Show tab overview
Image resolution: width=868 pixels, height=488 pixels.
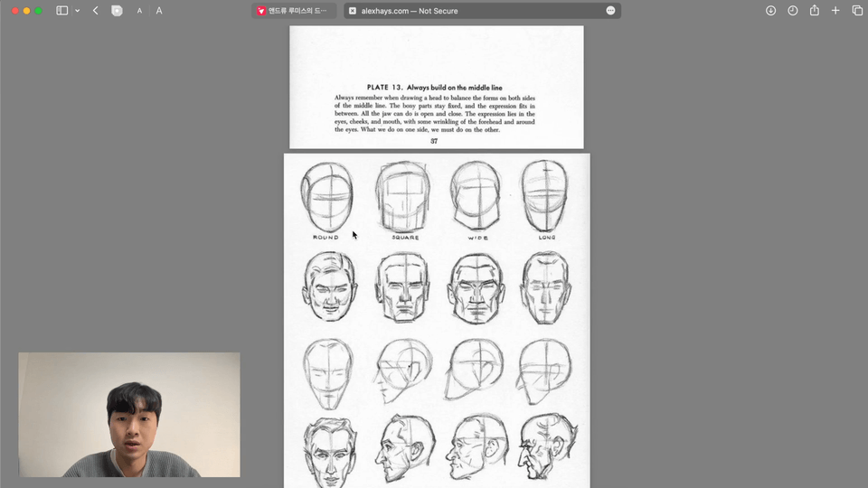[x=857, y=11]
